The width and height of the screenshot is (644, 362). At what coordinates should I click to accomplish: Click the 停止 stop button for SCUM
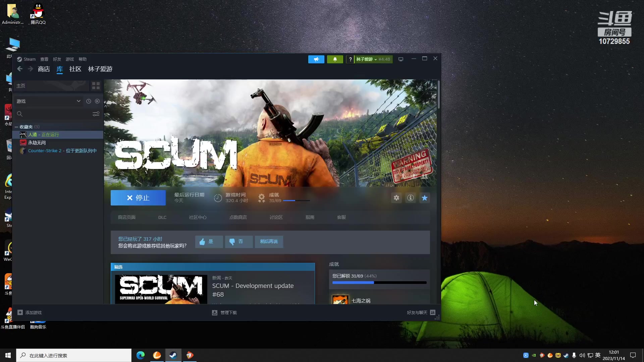[139, 198]
